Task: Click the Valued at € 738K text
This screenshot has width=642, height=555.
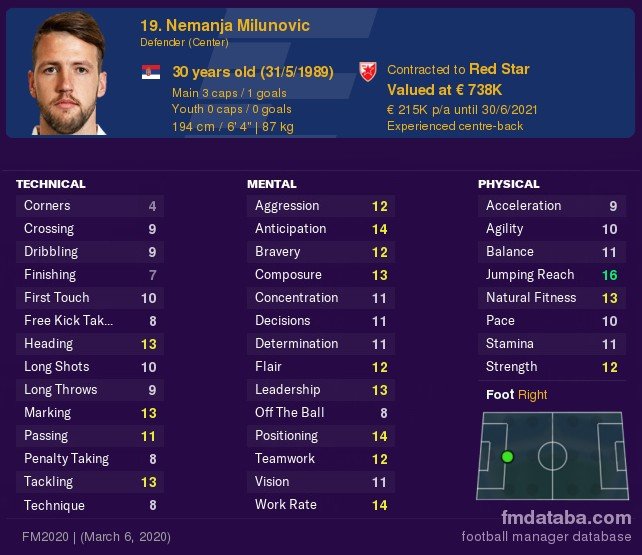Action: 444,90
